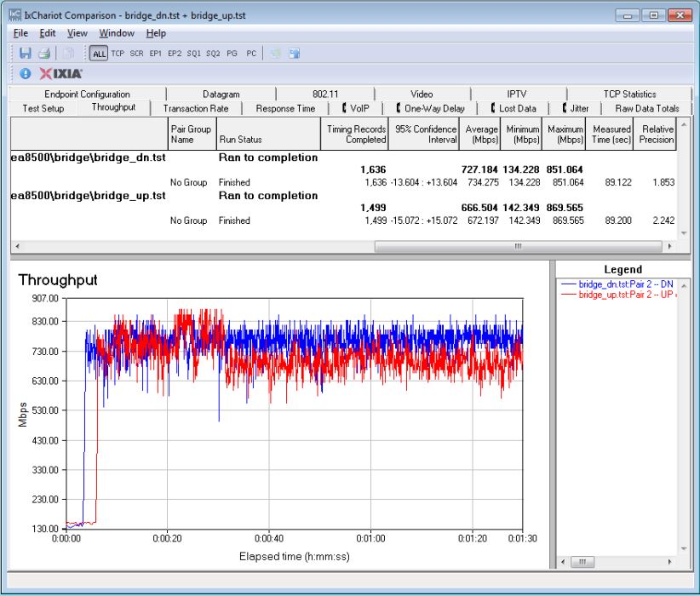Click the IxChariot title bar app icon
Image resolution: width=700 pixels, height=596 pixels.
[15, 14]
